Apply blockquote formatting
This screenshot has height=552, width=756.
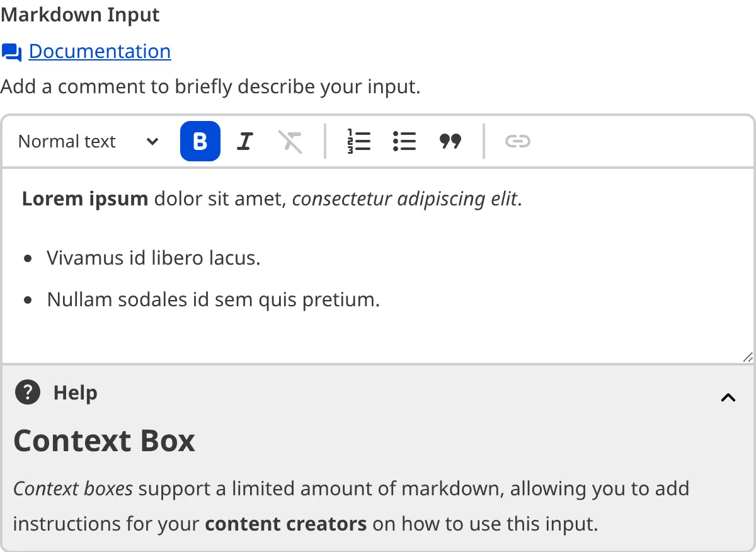pyautogui.click(x=450, y=141)
